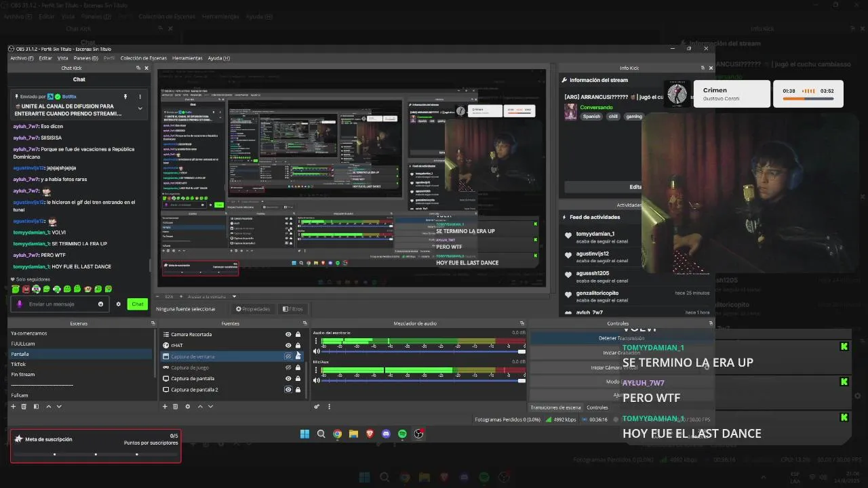Open chat settings gear icon

119,304
